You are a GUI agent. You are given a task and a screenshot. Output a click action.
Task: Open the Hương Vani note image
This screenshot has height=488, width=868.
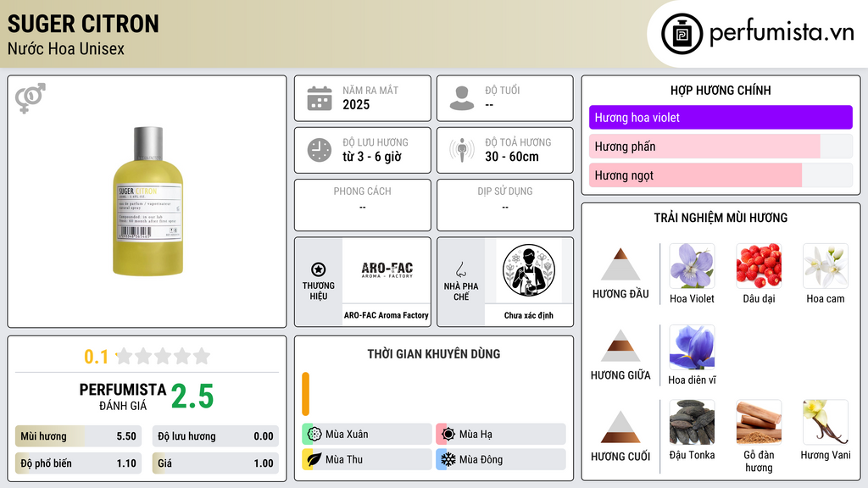pyautogui.click(x=826, y=422)
